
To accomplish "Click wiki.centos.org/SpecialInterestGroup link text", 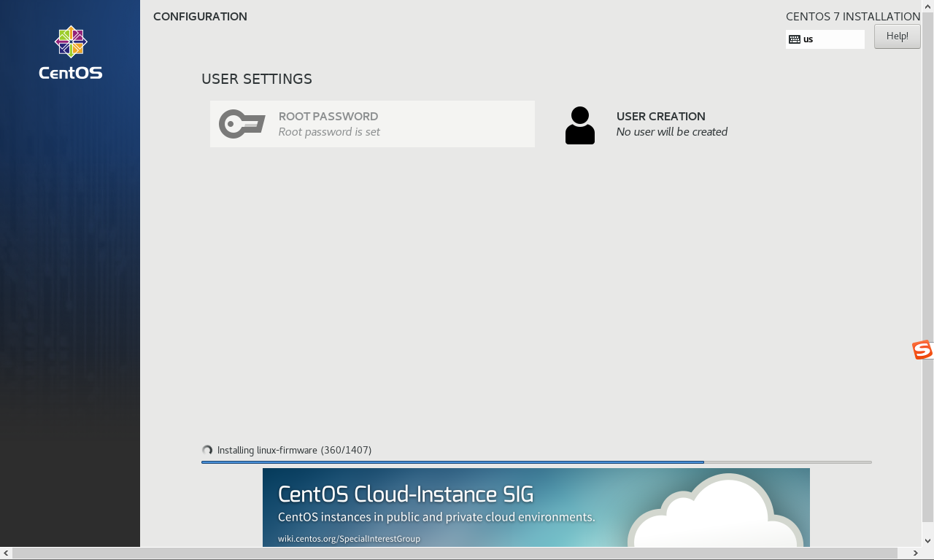I will coord(349,539).
